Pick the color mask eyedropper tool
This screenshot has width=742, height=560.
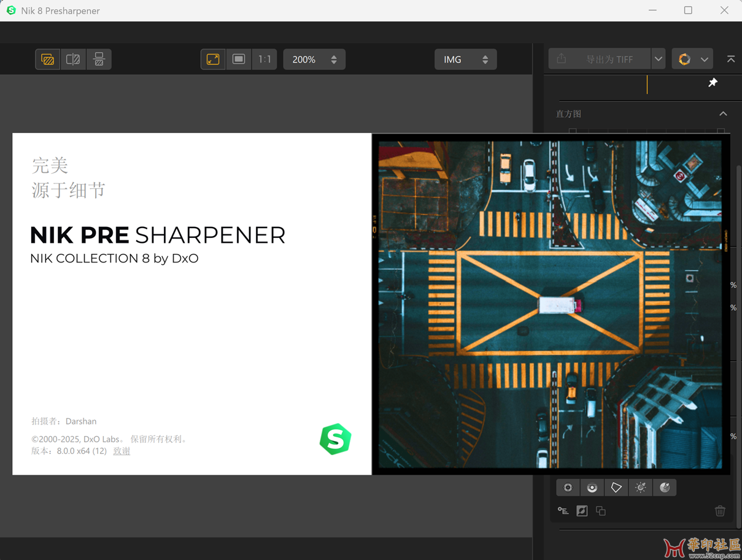(x=665, y=488)
